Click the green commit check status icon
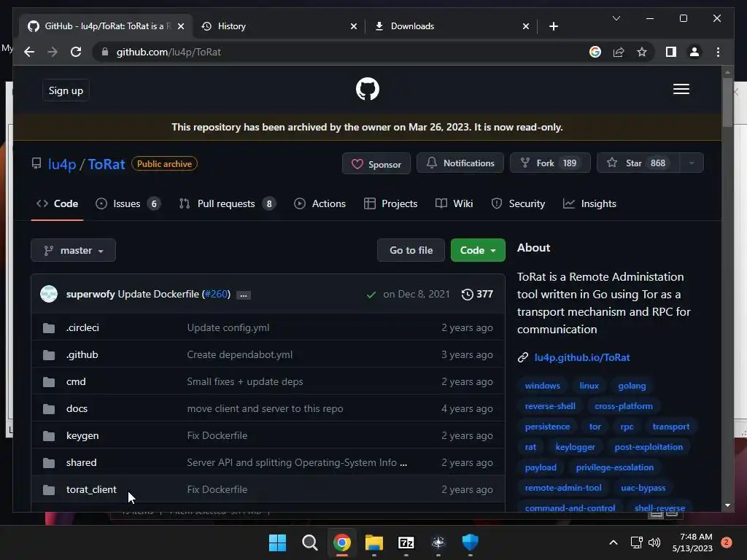Viewport: 747px width, 560px height. (371, 295)
